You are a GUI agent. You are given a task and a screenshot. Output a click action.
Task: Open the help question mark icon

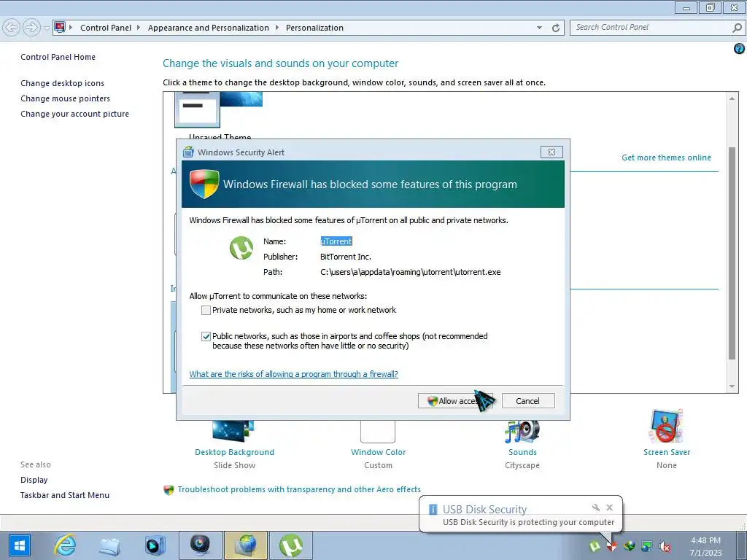[x=739, y=48]
